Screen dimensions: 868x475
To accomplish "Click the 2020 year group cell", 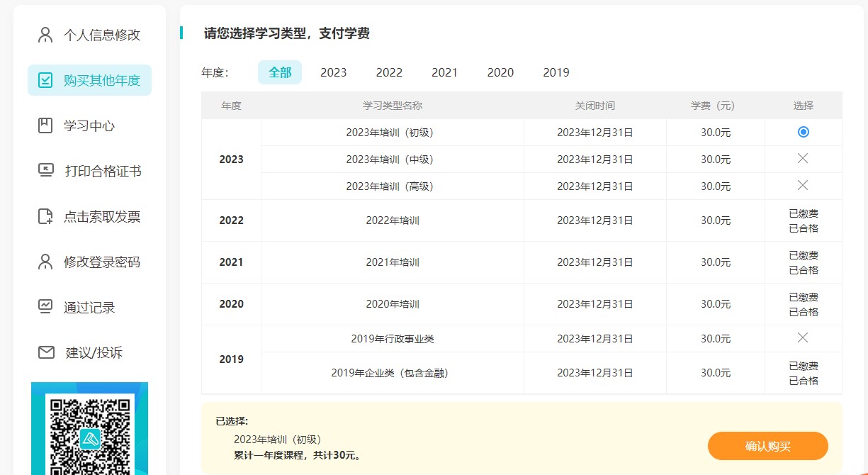I will tap(232, 304).
